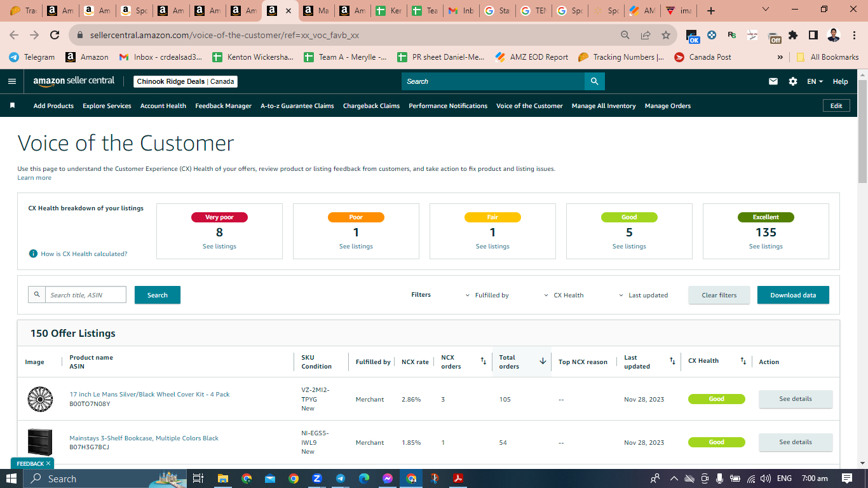Open Zoom from the taskbar
The width and height of the screenshot is (868, 488).
[316, 478]
